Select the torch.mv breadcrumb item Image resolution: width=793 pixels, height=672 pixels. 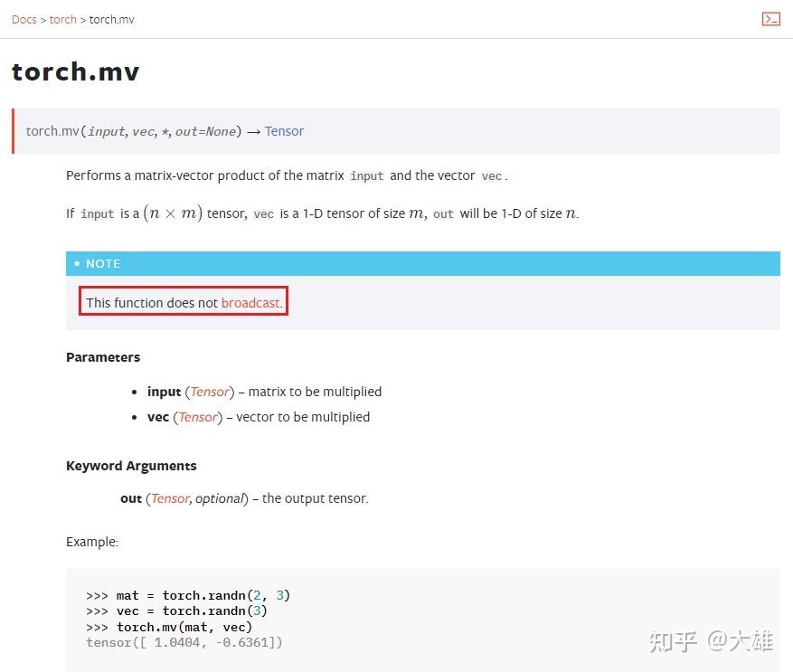(111, 19)
